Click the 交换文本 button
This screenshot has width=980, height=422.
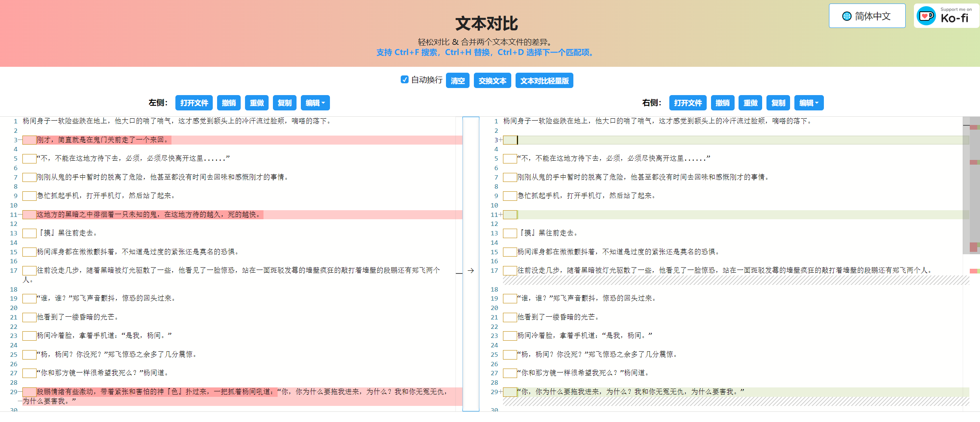(492, 81)
